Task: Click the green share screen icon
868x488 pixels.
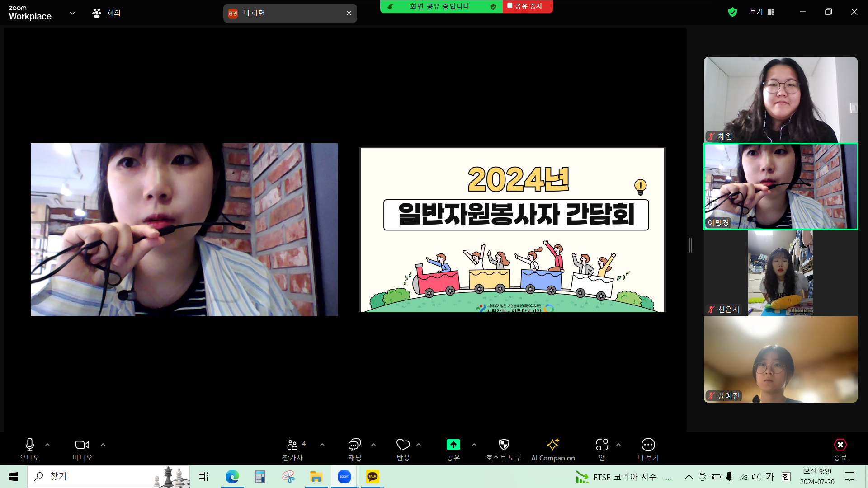Action: tap(453, 445)
